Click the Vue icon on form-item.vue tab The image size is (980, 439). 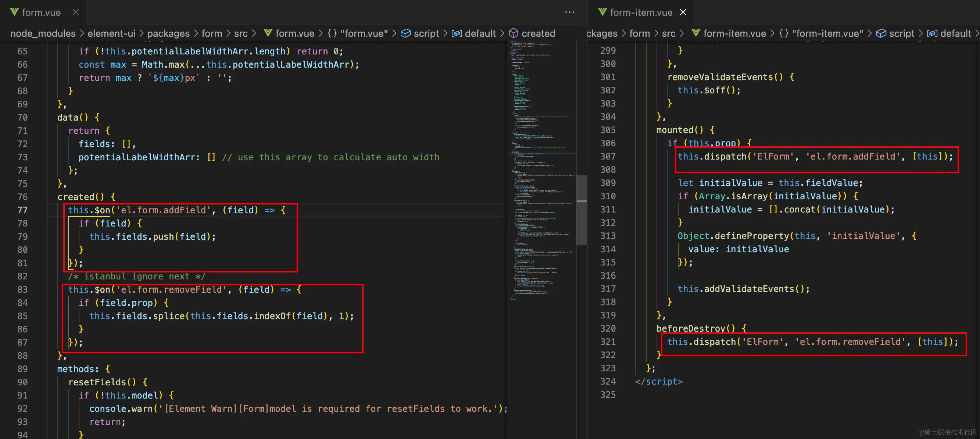[602, 12]
